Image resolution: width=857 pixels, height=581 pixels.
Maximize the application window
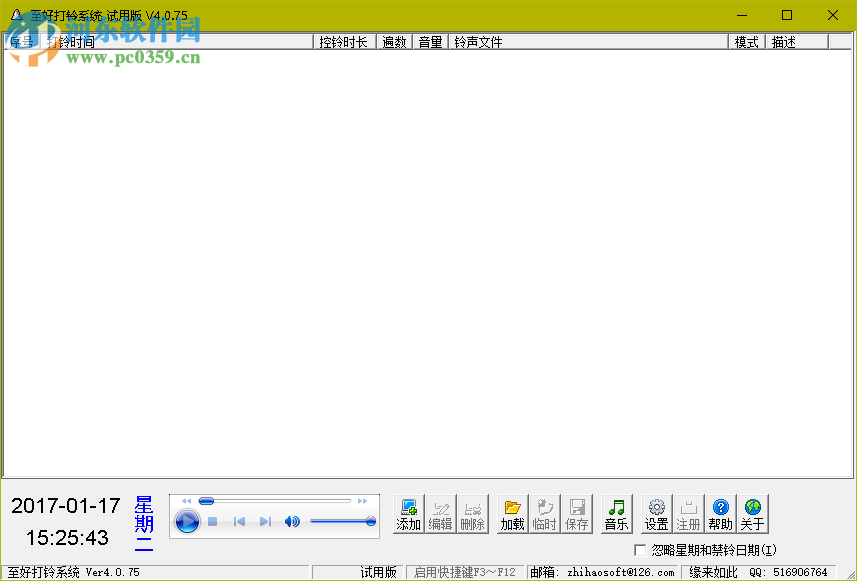[787, 15]
